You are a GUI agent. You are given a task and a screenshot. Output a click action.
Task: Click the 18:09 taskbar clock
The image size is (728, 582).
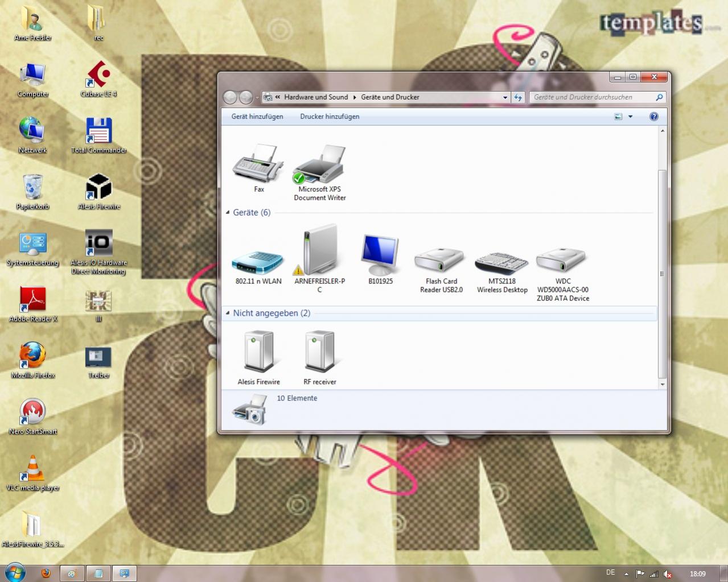tap(697, 574)
